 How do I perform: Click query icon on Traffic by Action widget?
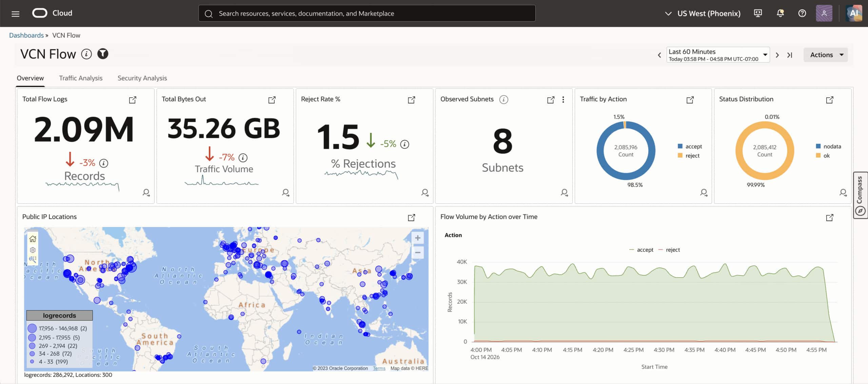tap(704, 193)
